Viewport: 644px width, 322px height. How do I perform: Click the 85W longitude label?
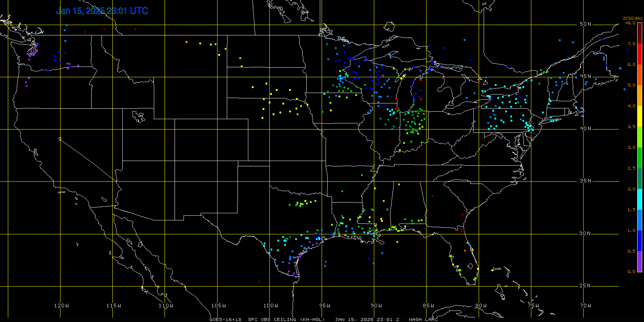[429, 306]
